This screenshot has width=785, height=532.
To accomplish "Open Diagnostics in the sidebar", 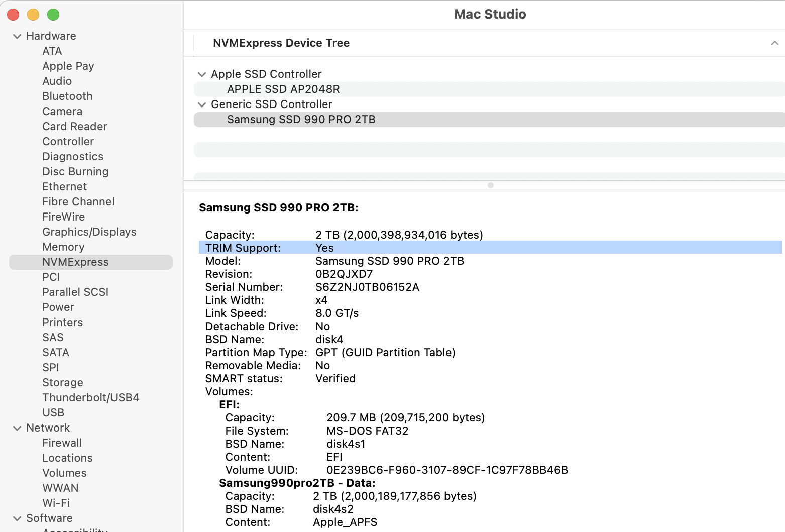I will (x=73, y=157).
